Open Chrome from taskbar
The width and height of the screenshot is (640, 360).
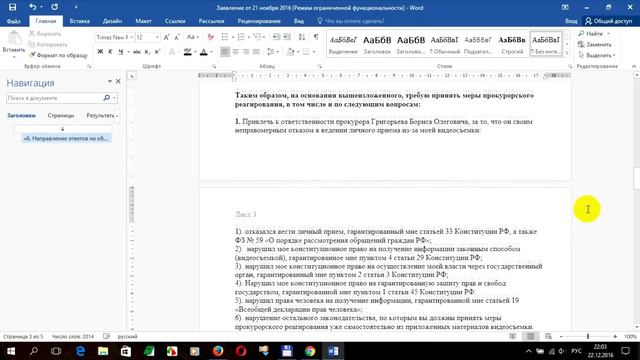(x=310, y=351)
